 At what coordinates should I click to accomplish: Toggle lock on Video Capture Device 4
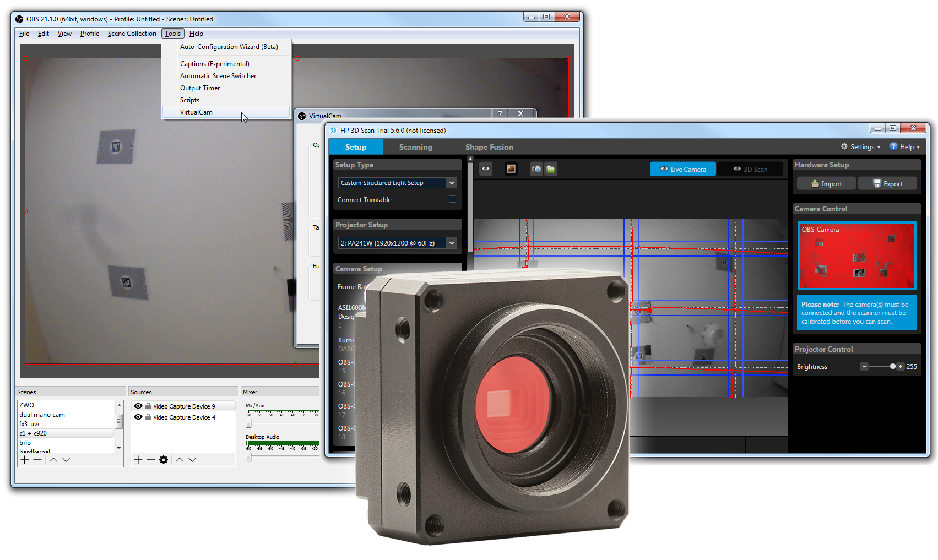tap(148, 417)
